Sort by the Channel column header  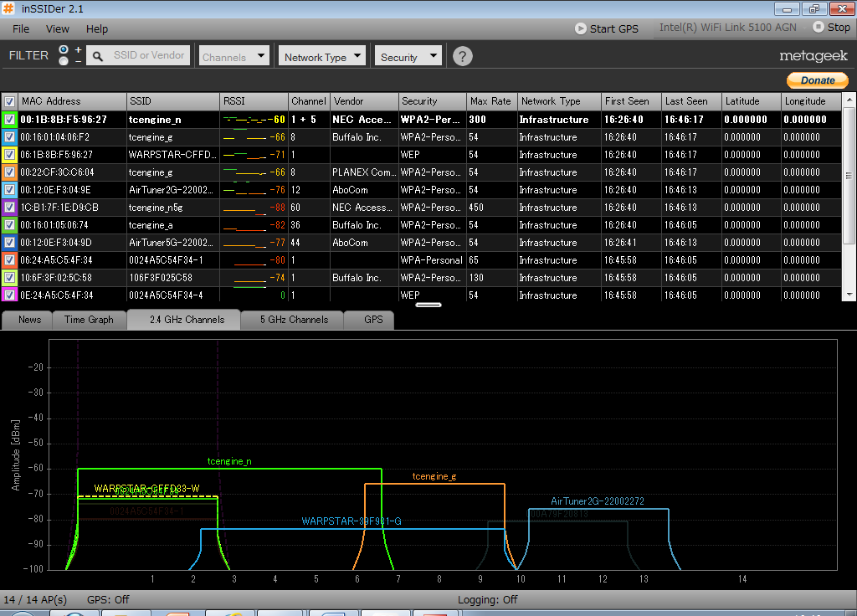point(309,101)
